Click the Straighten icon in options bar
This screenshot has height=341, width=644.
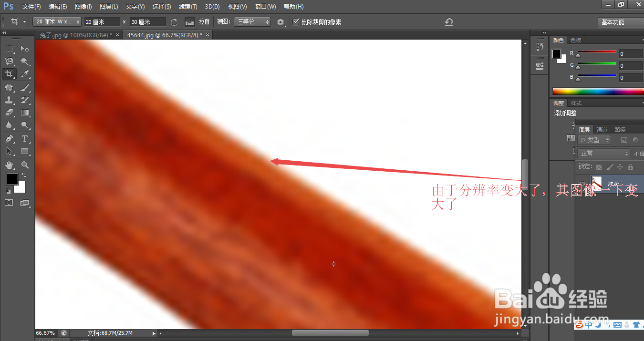click(190, 22)
